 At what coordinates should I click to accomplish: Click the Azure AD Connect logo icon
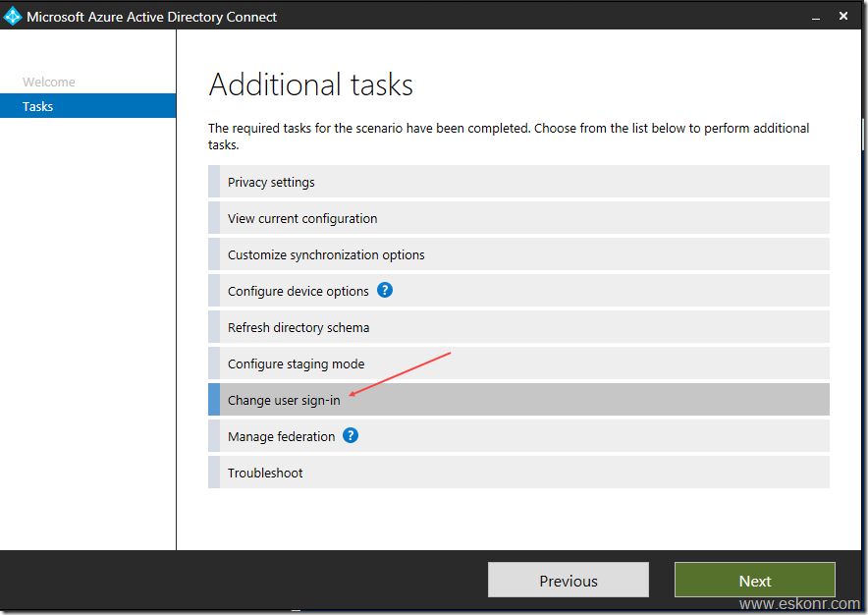(12, 17)
